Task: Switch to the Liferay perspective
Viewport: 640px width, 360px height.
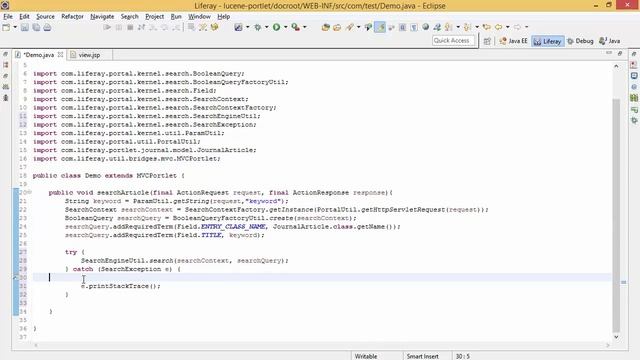Action: pos(548,41)
